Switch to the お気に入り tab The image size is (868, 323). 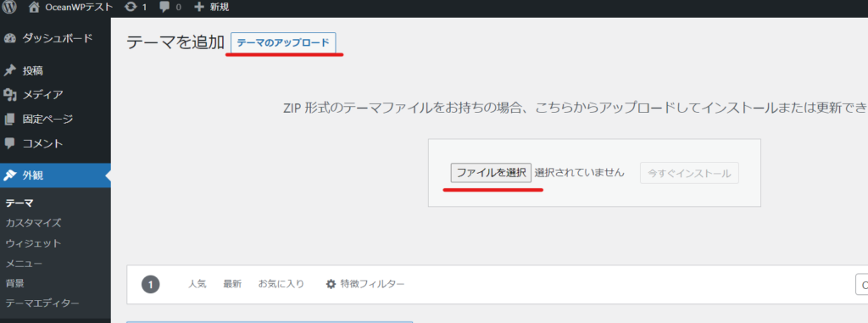[281, 284]
